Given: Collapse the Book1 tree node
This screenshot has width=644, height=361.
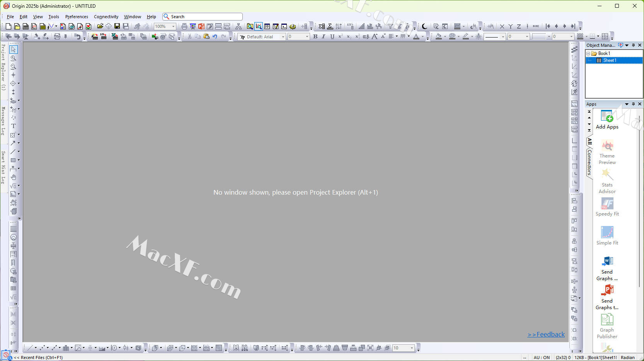Looking at the screenshot, I should tap(588, 53).
